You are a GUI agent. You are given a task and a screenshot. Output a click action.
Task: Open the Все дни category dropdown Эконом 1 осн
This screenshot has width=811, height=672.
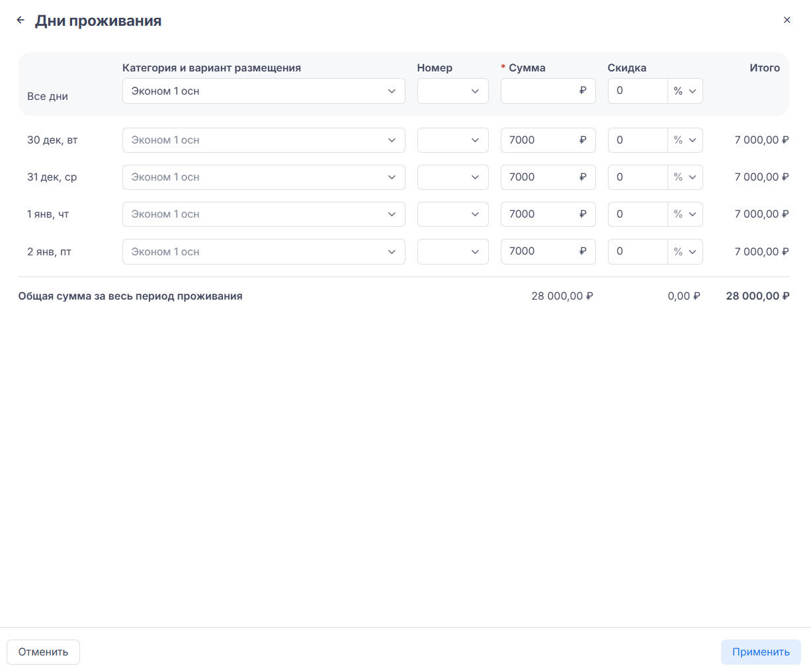[x=263, y=91]
